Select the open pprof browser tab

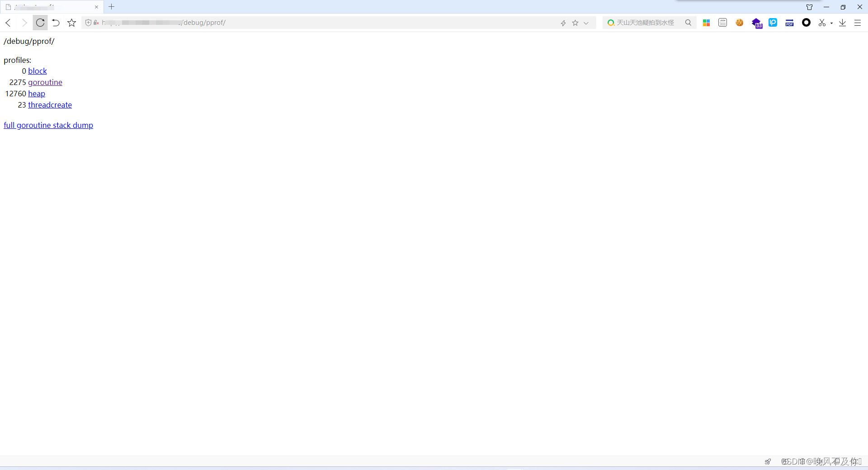pyautogui.click(x=52, y=7)
